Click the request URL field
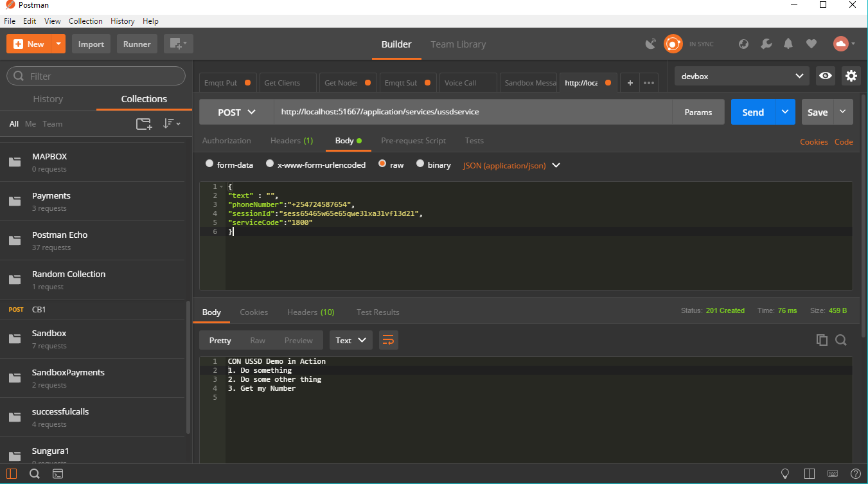 473,112
